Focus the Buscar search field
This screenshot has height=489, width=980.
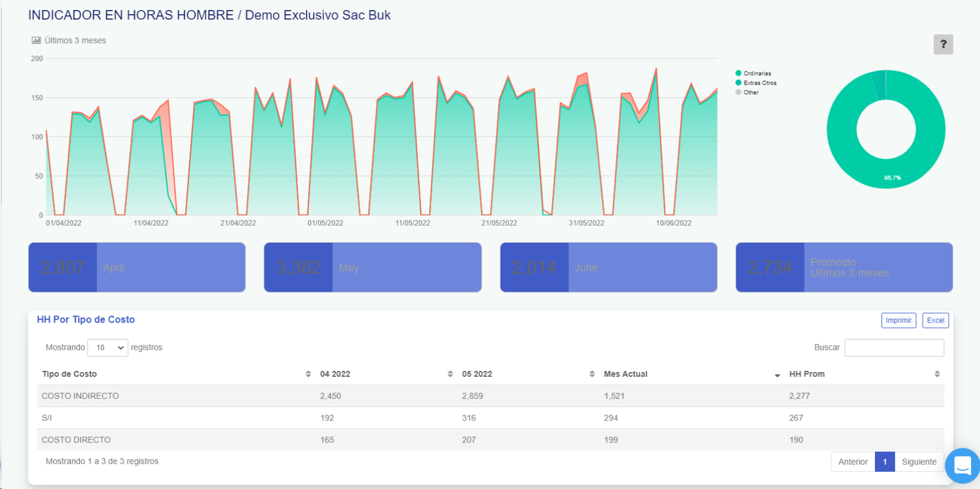click(x=894, y=347)
